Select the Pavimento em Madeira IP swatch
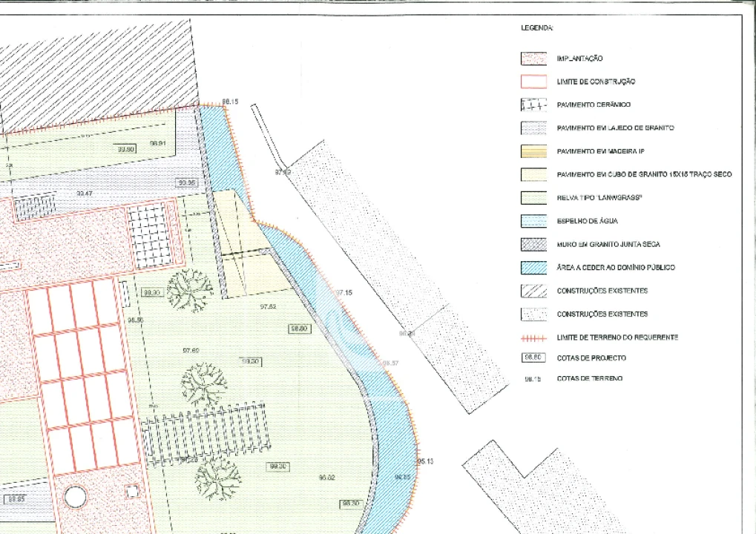Viewport: 756px width, 534px height. (533, 151)
